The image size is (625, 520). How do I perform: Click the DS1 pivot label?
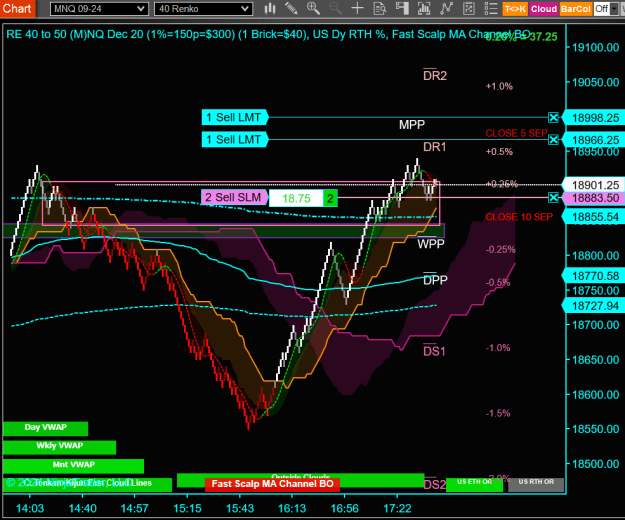tap(434, 351)
